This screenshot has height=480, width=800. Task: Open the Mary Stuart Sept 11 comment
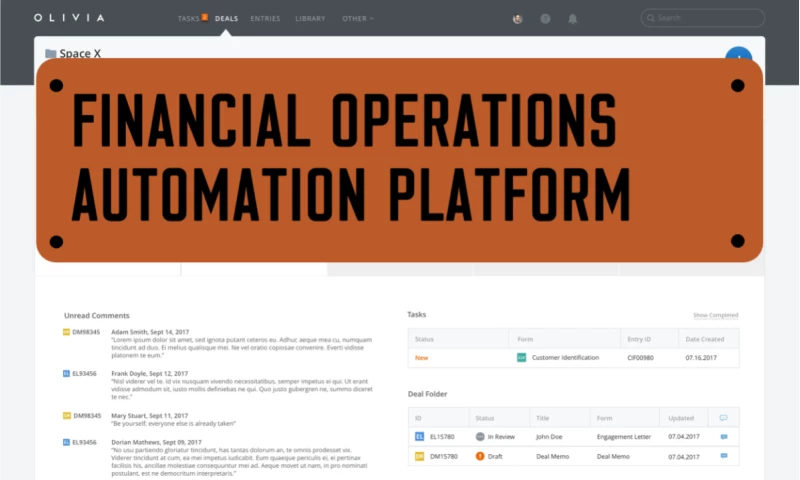173,419
